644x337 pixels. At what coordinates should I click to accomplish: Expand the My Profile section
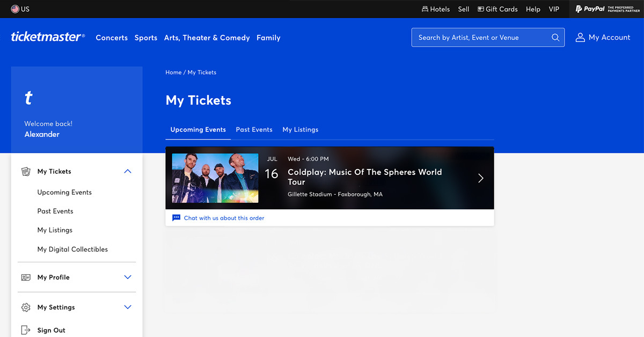click(x=128, y=277)
